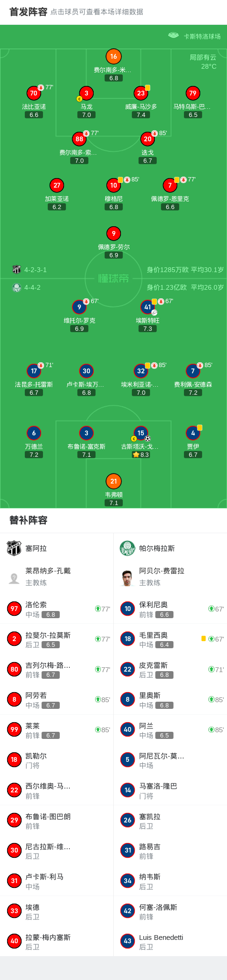Click the stadium icon beside 卡斯特洛球场
This screenshot has height=980, width=227.
pos(173,36)
